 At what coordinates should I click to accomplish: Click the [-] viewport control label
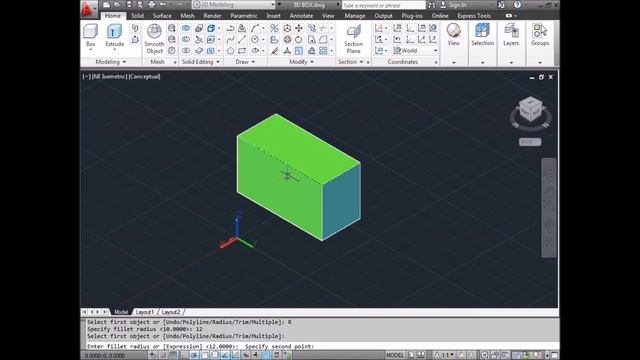tap(86, 76)
